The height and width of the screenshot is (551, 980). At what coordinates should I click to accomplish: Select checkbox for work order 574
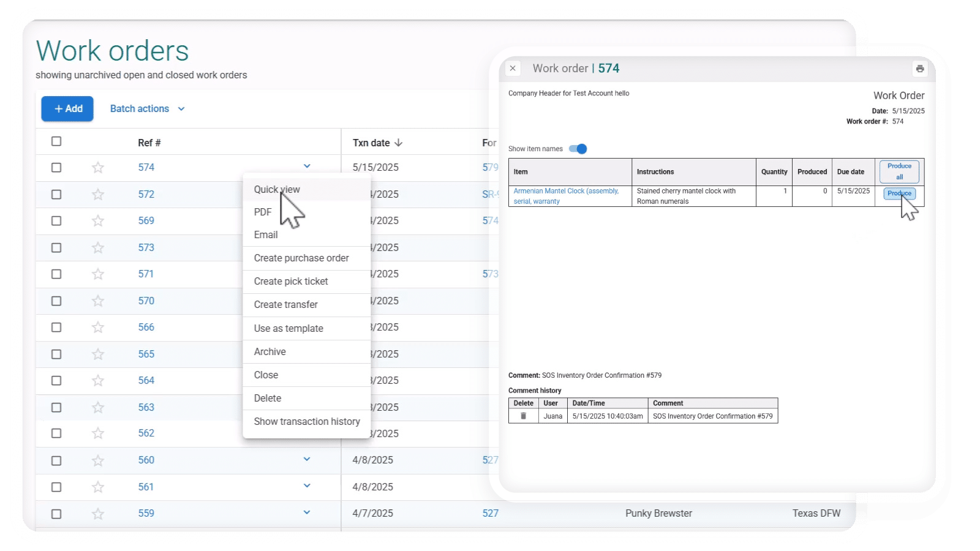tap(56, 168)
